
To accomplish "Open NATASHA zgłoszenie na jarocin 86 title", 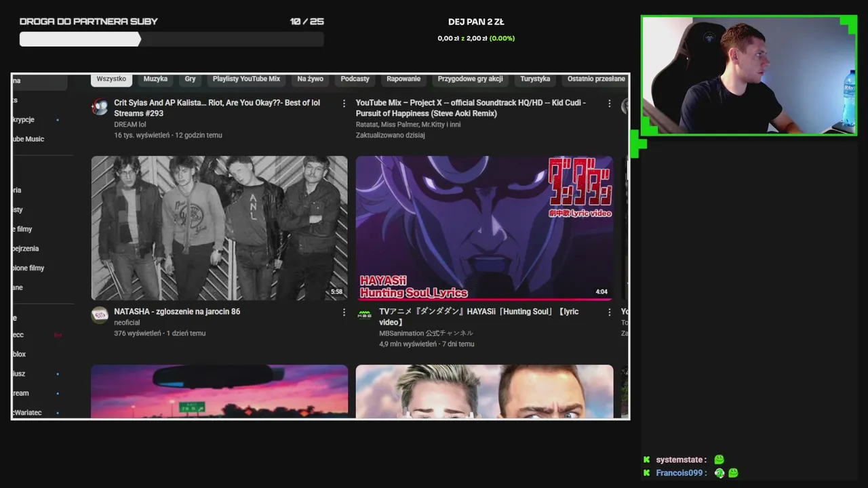I will (x=177, y=312).
